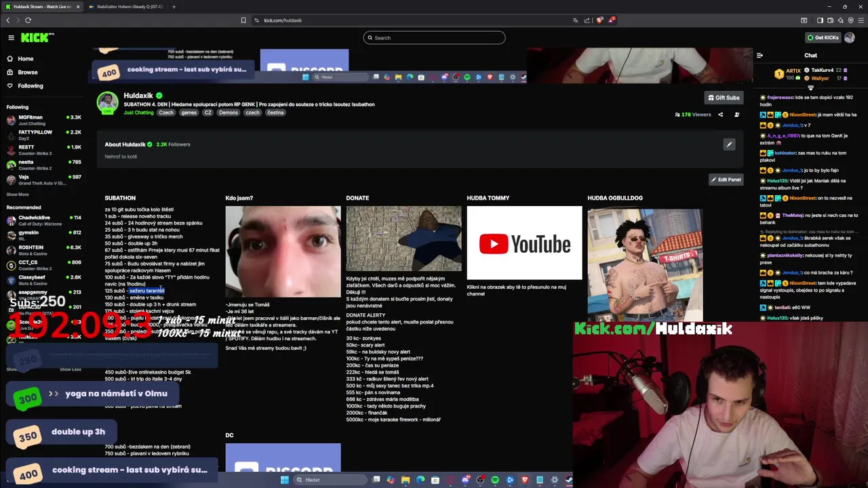Screen dimensions: 868x488
Task: Select the Demons tag
Action: pyautogui.click(x=228, y=113)
